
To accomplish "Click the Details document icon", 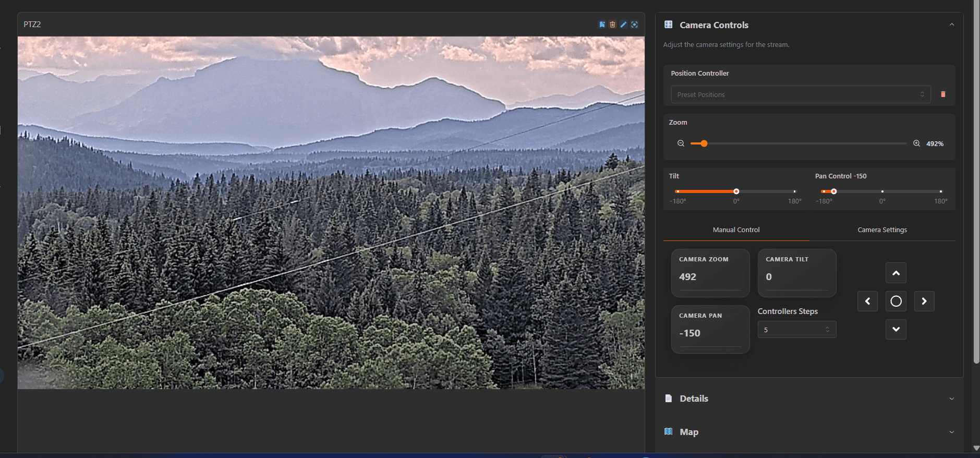I will [x=668, y=399].
